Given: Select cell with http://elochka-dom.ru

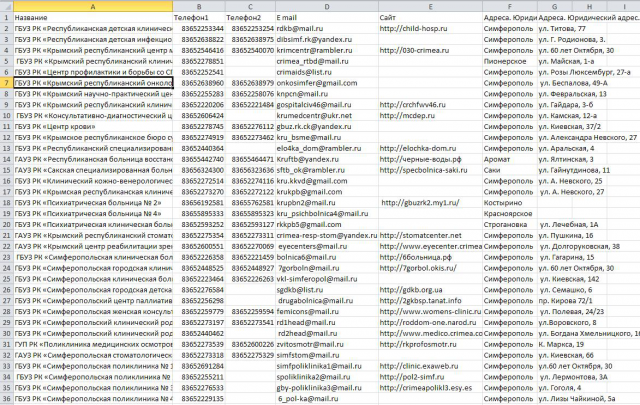Looking at the screenshot, I should tap(431, 148).
